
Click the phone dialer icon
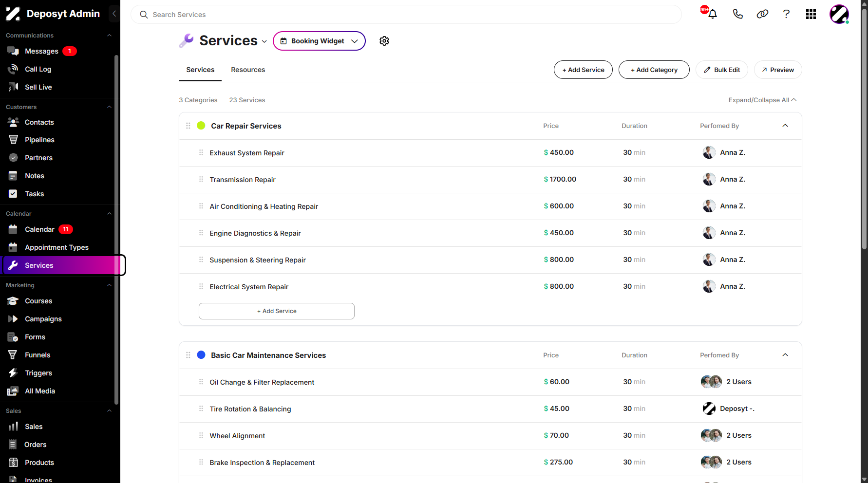(x=737, y=14)
